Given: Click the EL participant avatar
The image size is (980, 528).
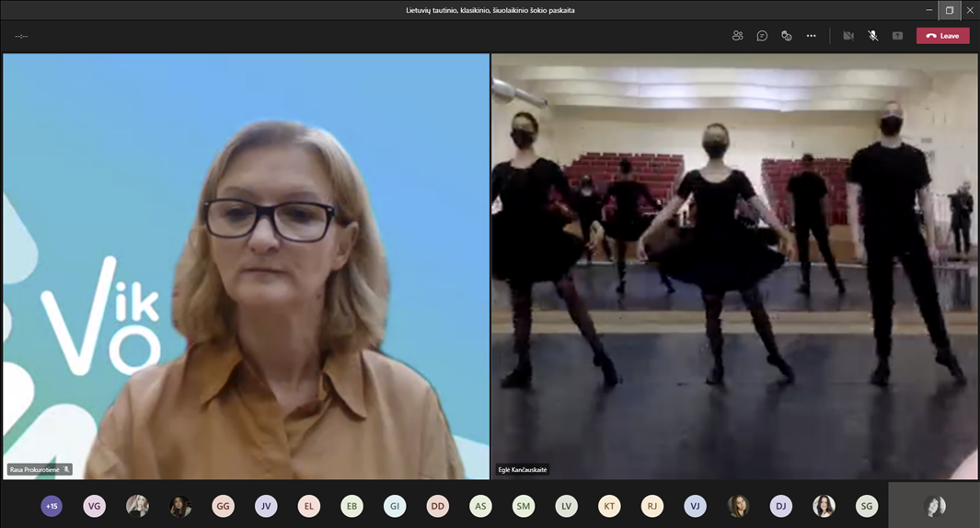Looking at the screenshot, I should (x=309, y=506).
